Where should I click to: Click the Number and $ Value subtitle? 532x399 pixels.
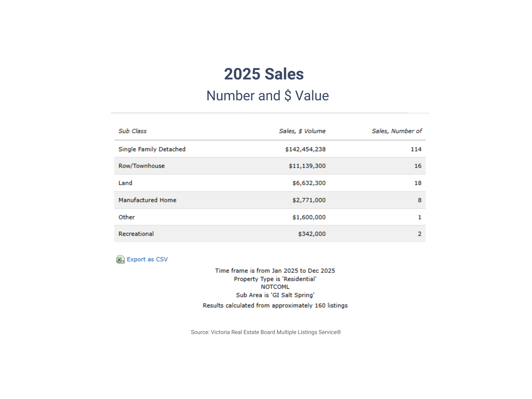point(267,96)
